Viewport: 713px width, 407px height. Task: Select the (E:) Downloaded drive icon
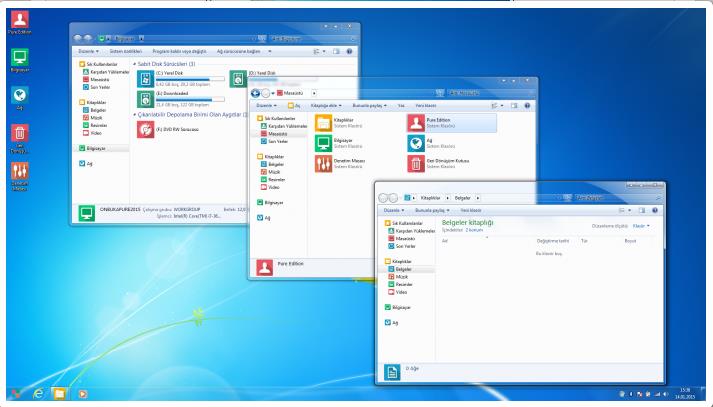(x=146, y=99)
